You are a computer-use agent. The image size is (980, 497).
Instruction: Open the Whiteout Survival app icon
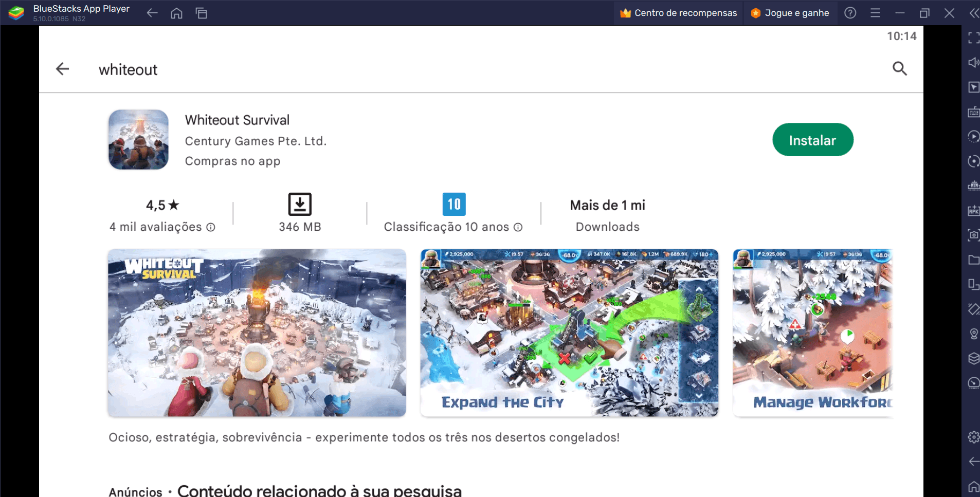click(x=138, y=139)
